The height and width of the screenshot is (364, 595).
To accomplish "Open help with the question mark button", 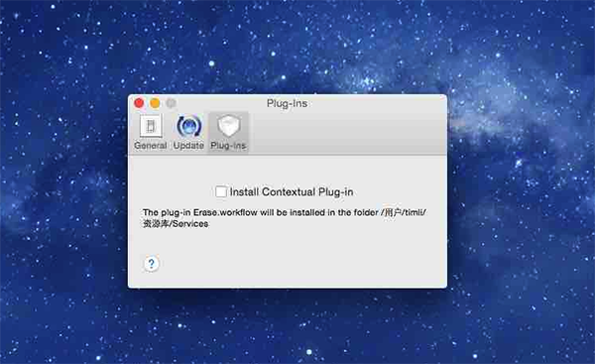I will click(152, 264).
